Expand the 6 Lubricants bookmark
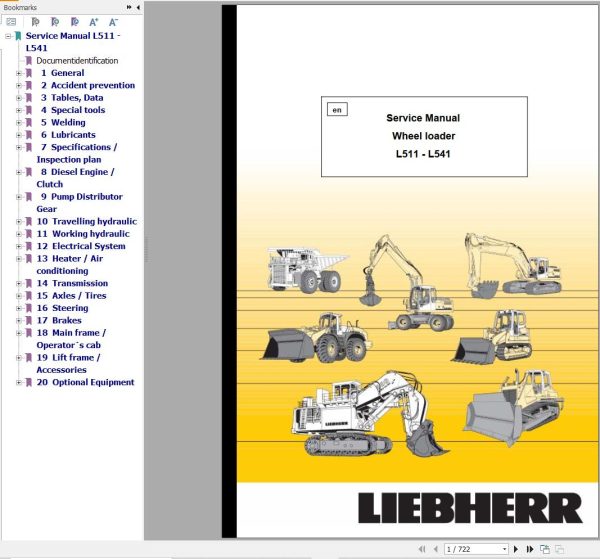 coord(18,135)
